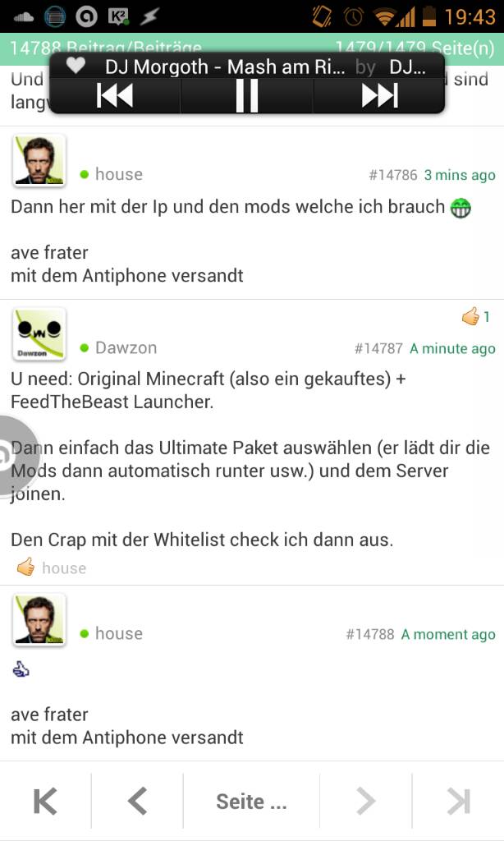
Task: Tap the thumbs-up like count on Dawzon's post
Action: point(476,316)
